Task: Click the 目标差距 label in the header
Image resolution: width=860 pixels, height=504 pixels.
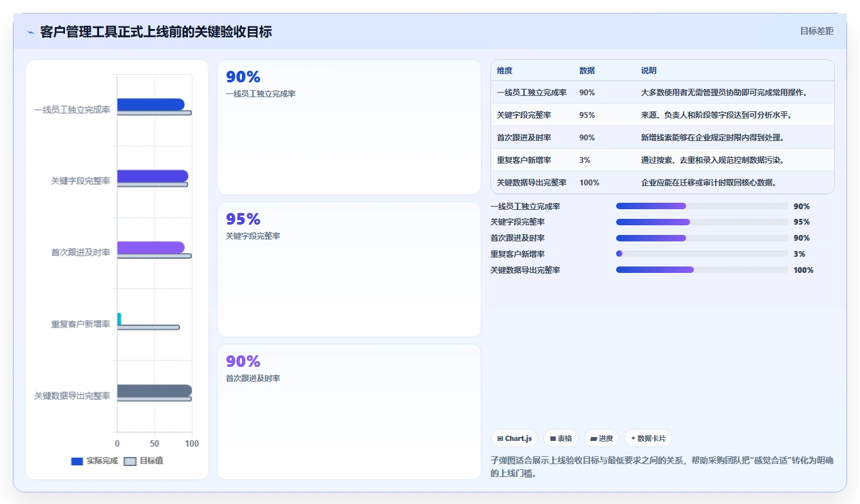Action: point(817,31)
